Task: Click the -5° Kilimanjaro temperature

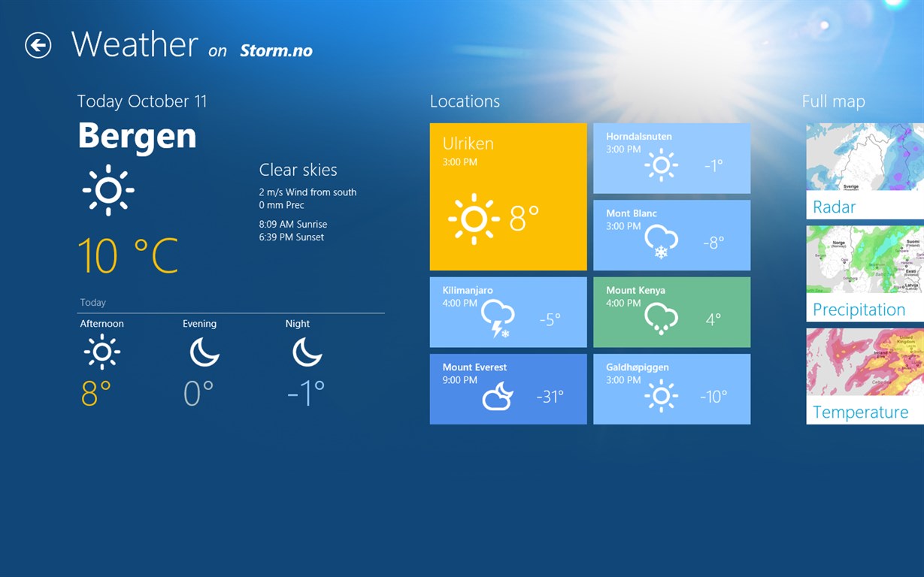Action: tap(550, 320)
